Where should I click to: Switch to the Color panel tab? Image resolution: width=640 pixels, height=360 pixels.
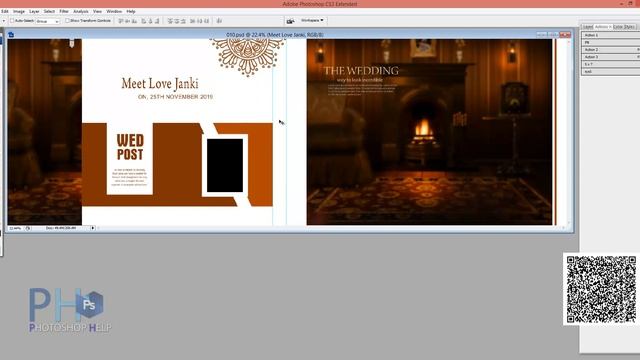[618, 27]
